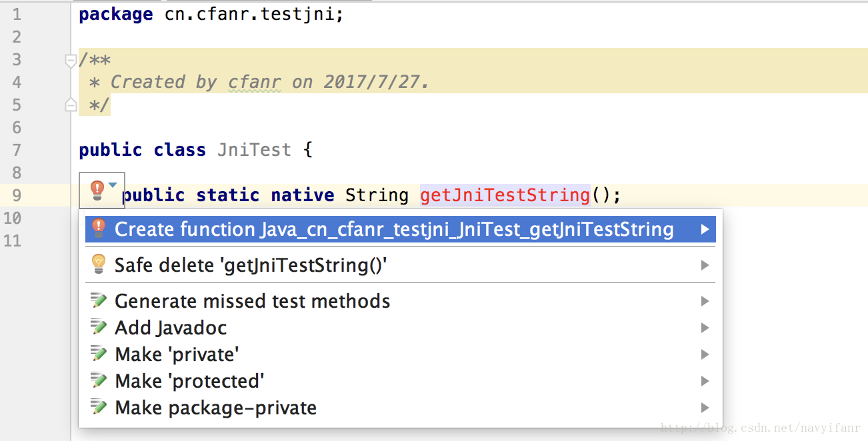Click pencil icon beside Make package-private
The height and width of the screenshot is (441, 868).
(x=99, y=408)
